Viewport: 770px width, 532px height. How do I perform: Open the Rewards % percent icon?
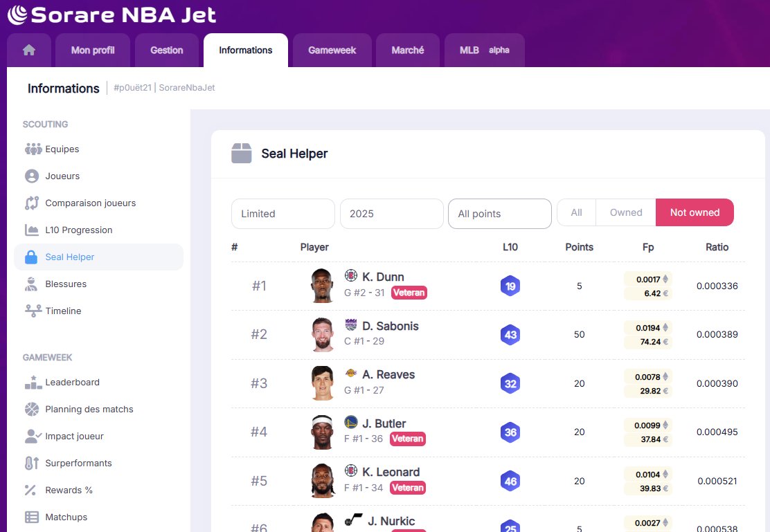[x=30, y=490]
